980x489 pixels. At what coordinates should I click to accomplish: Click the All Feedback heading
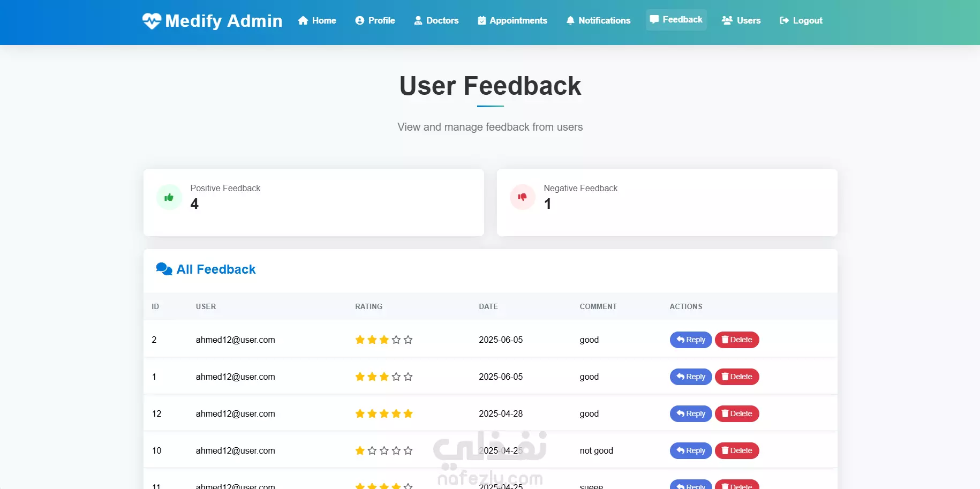point(216,269)
